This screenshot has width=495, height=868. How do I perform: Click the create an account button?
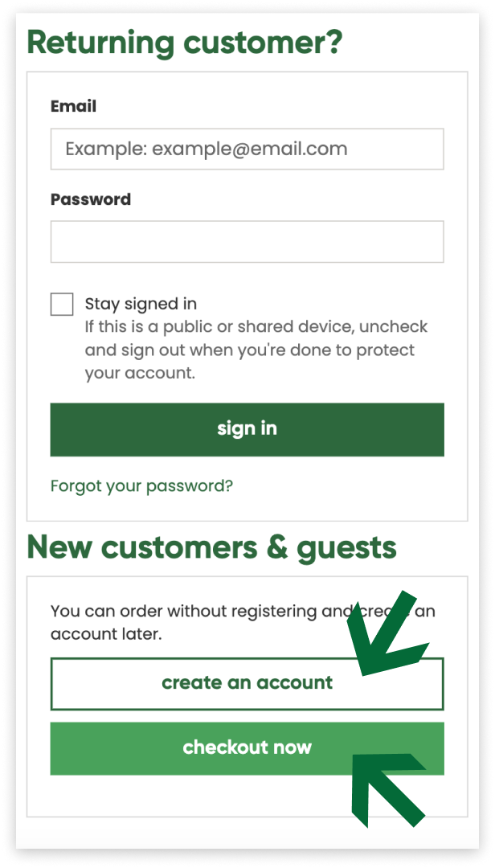[x=247, y=683]
